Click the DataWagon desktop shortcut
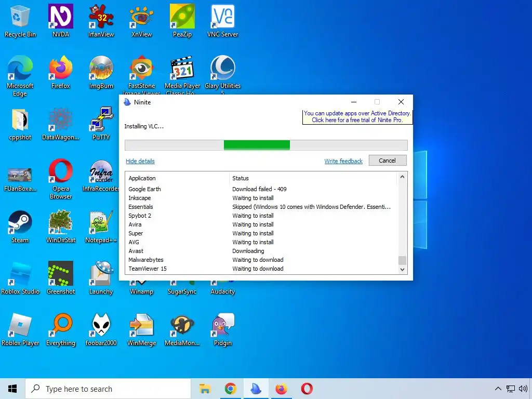532x399 pixels. tap(61, 124)
